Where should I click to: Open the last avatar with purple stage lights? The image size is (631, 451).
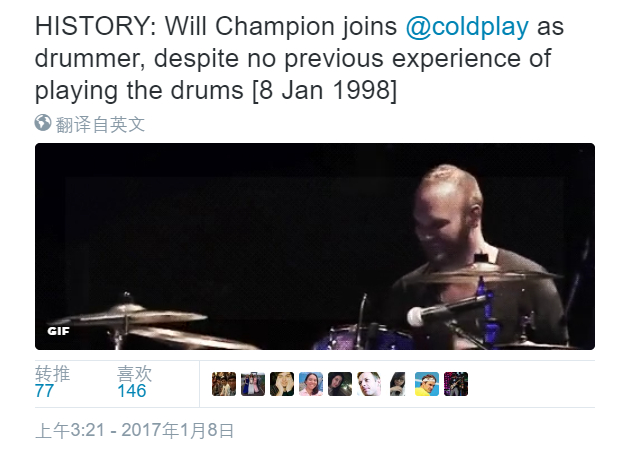tap(456, 384)
